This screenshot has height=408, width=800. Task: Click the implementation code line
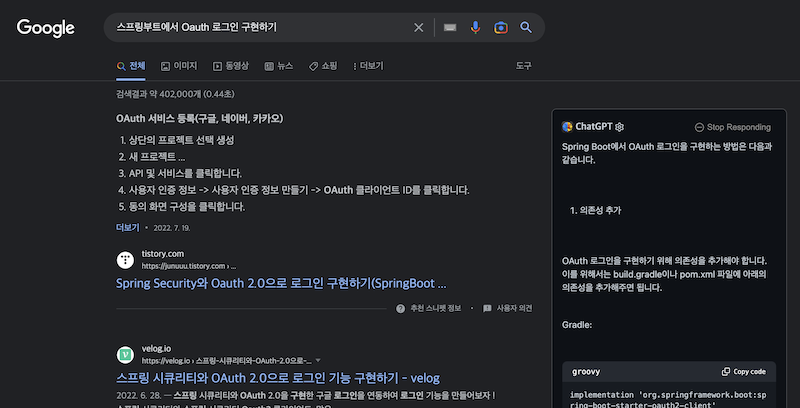(x=668, y=400)
